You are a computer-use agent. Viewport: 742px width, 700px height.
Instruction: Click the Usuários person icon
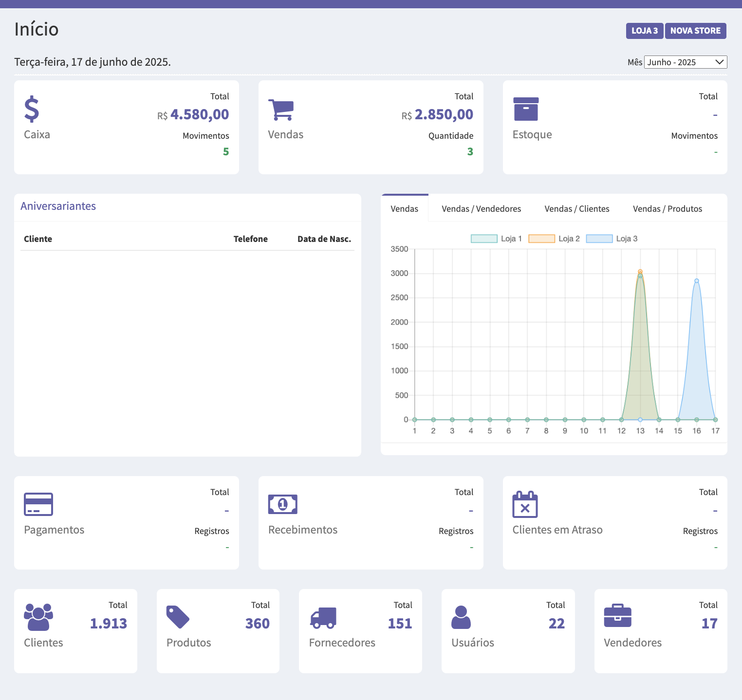coord(461,617)
